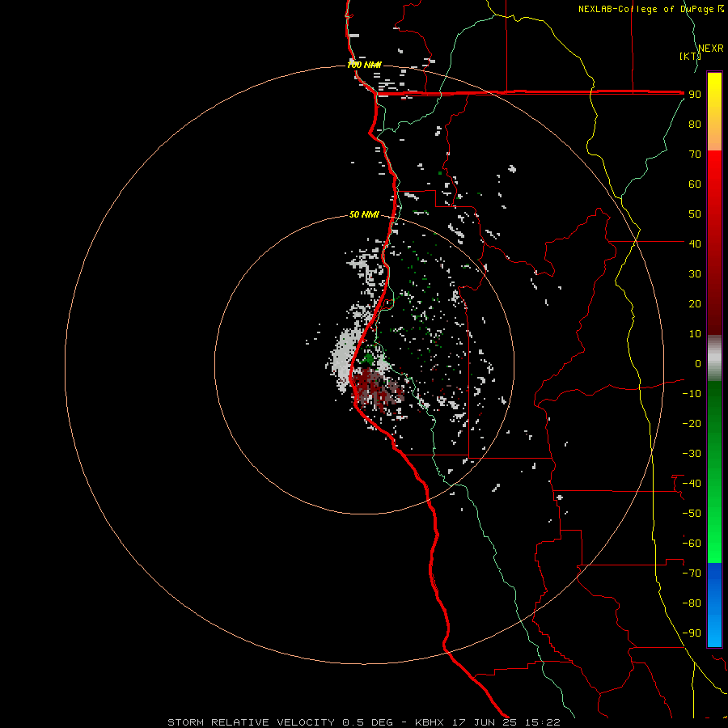Pick the bright green segment near -60
This screenshot has width=728, height=728.
click(x=714, y=544)
